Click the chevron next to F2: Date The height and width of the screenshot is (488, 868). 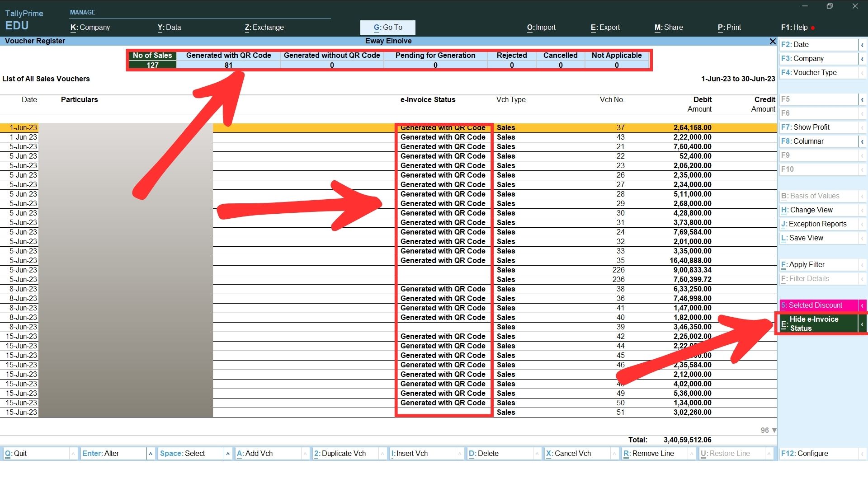click(x=862, y=45)
